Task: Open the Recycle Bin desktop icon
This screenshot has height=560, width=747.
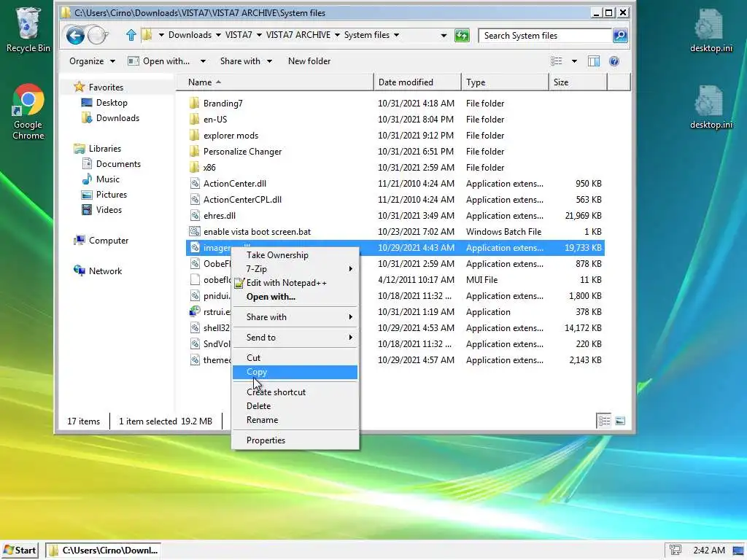Action: tap(28, 29)
